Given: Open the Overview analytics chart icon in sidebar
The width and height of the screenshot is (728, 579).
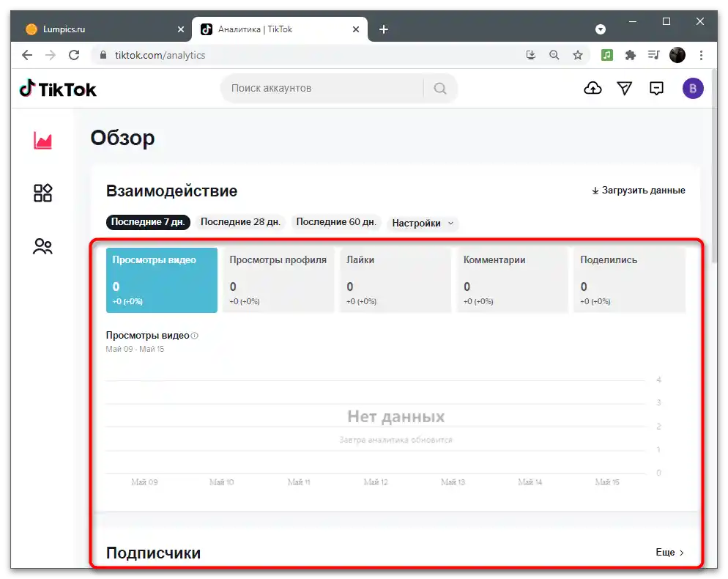Looking at the screenshot, I should tap(42, 140).
